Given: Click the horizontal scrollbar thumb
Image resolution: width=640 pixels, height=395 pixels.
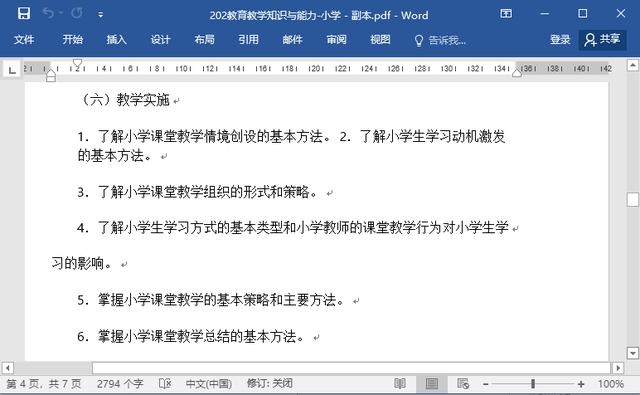Looking at the screenshot, I should click(x=351, y=368).
